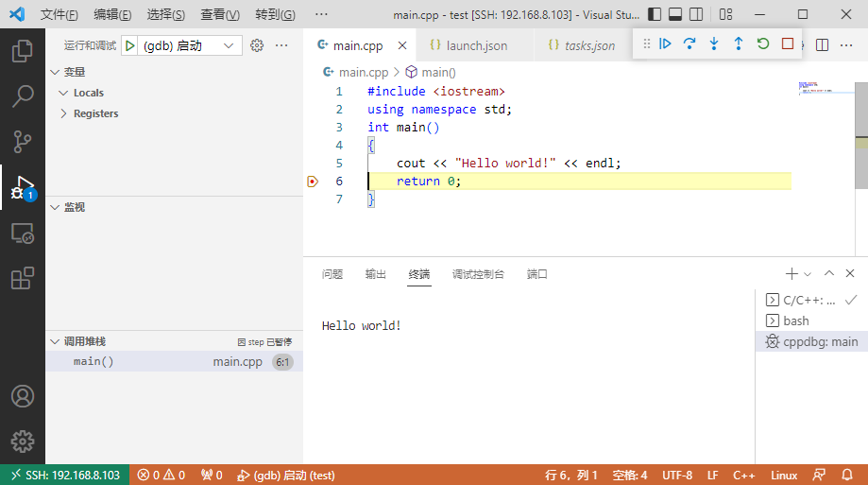868x485 pixels.
Task: Open the 选择 menu
Action: pyautogui.click(x=165, y=14)
